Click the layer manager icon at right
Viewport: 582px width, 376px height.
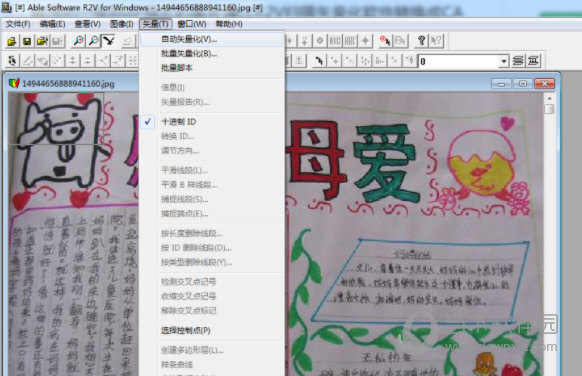533,61
